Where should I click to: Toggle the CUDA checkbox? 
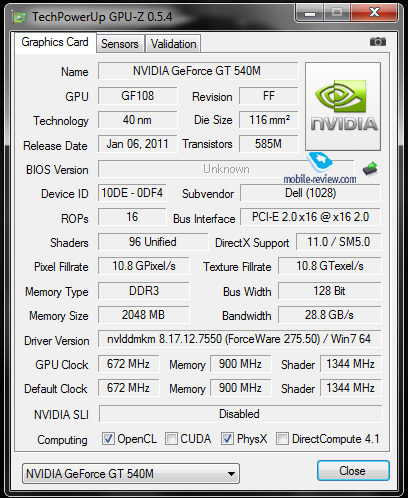171,439
